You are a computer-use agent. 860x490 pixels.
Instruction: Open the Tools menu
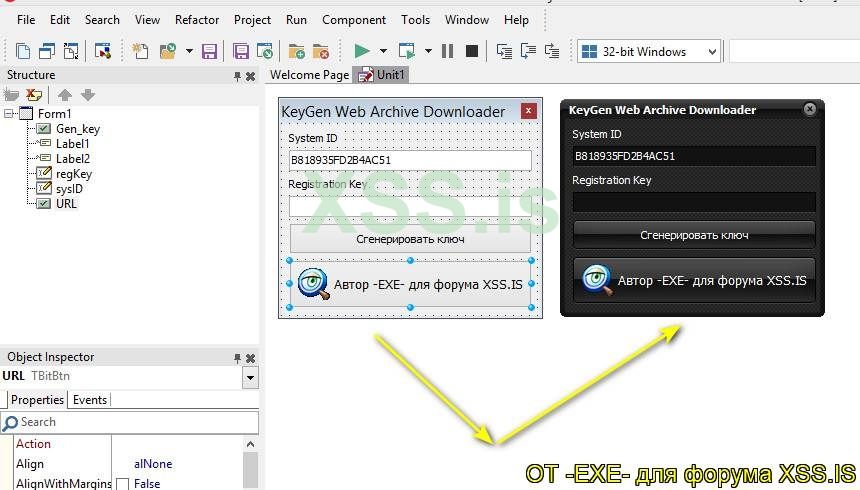click(415, 20)
